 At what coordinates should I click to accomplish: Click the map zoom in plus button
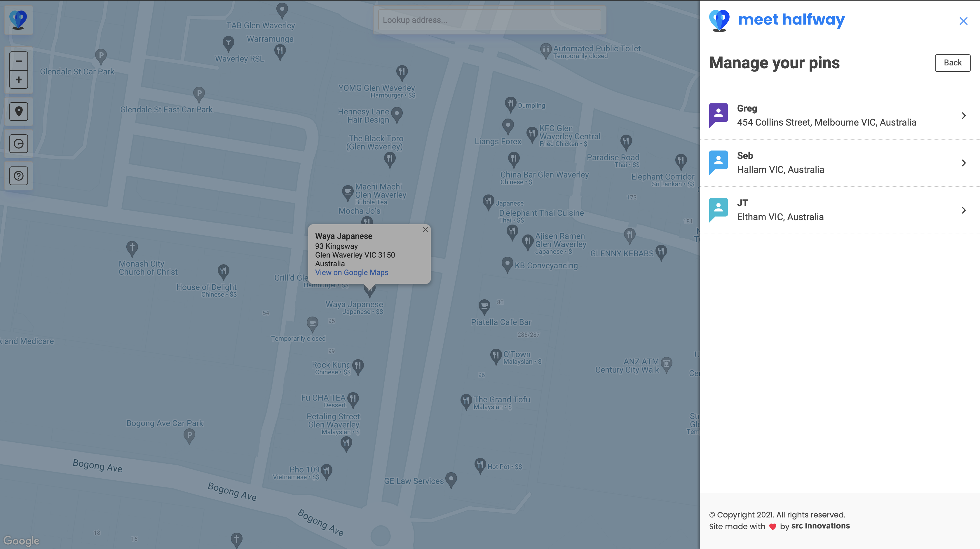(18, 79)
